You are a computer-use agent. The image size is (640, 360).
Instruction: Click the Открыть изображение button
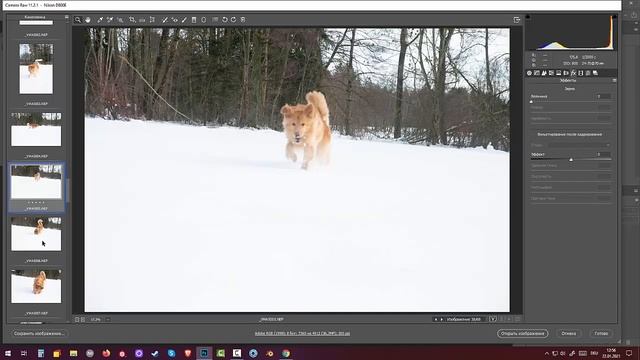pyautogui.click(x=522, y=333)
